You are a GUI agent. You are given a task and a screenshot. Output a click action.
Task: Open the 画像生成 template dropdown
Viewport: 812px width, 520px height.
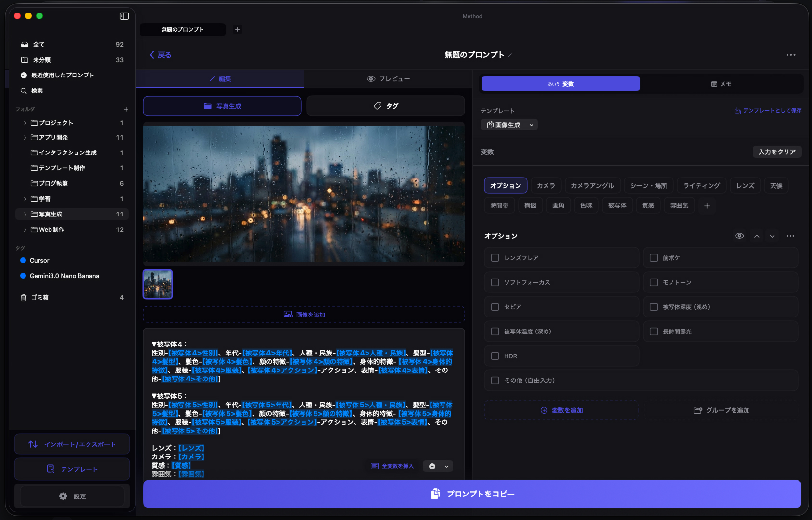pyautogui.click(x=509, y=125)
